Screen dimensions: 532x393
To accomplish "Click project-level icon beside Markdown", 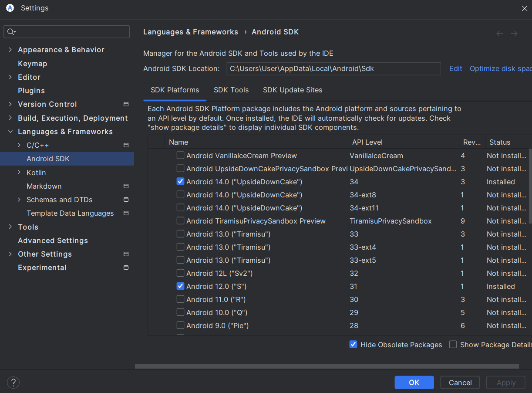I will [x=126, y=186].
